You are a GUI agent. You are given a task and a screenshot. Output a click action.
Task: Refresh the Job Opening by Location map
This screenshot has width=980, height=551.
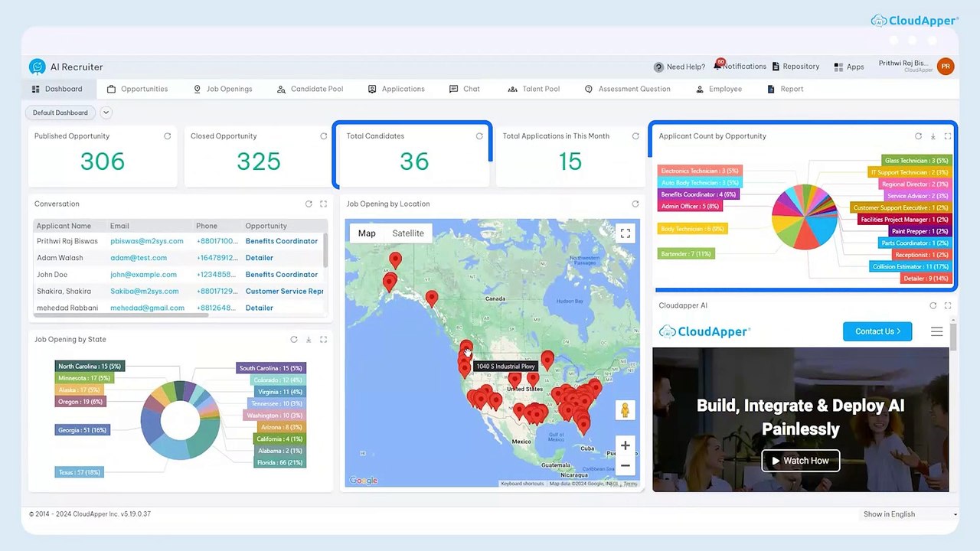pyautogui.click(x=635, y=204)
